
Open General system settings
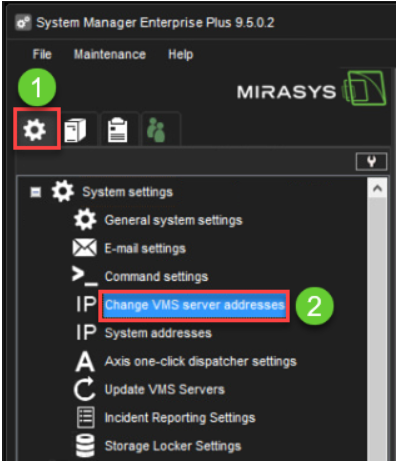tap(173, 220)
